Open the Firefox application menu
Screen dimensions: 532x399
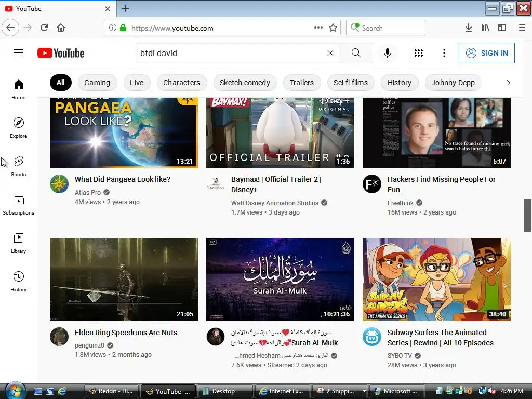pos(522,28)
